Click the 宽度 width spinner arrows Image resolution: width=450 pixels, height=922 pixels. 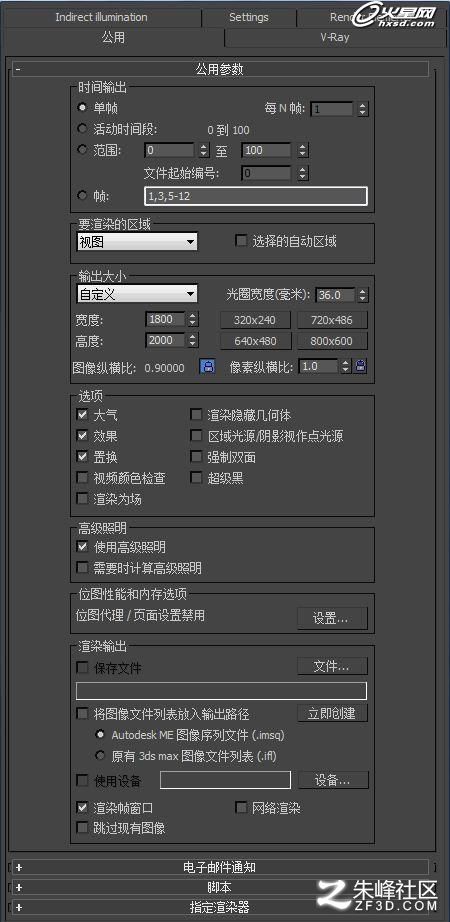[193, 319]
